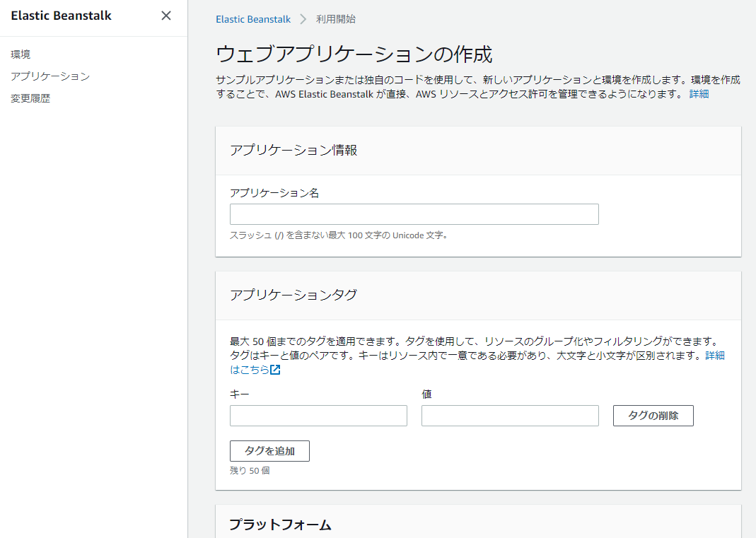Close the Elastic Beanstalk side panel
This screenshot has width=756, height=538.
[x=166, y=16]
